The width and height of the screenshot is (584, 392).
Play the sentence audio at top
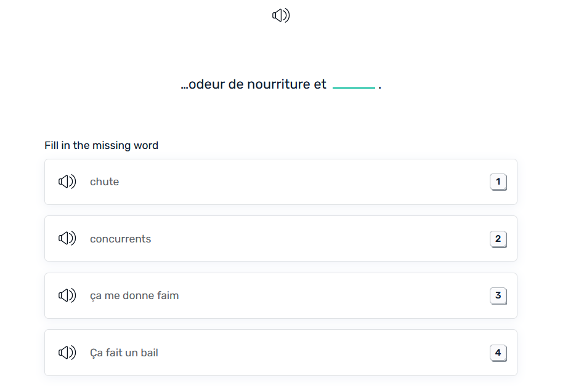click(281, 15)
